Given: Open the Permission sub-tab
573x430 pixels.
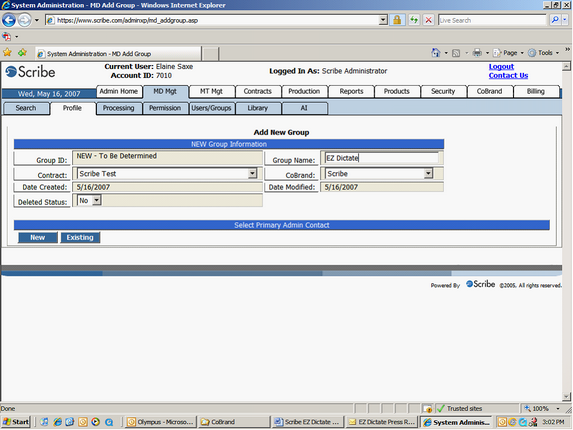Looking at the screenshot, I should (x=165, y=108).
